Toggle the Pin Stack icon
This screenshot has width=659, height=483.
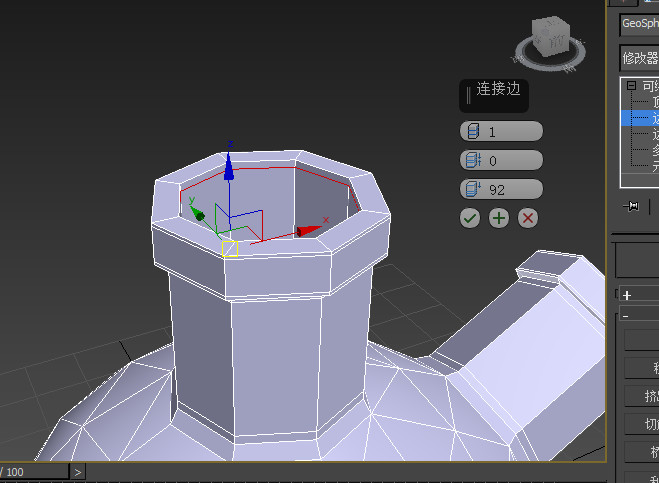[x=631, y=206]
